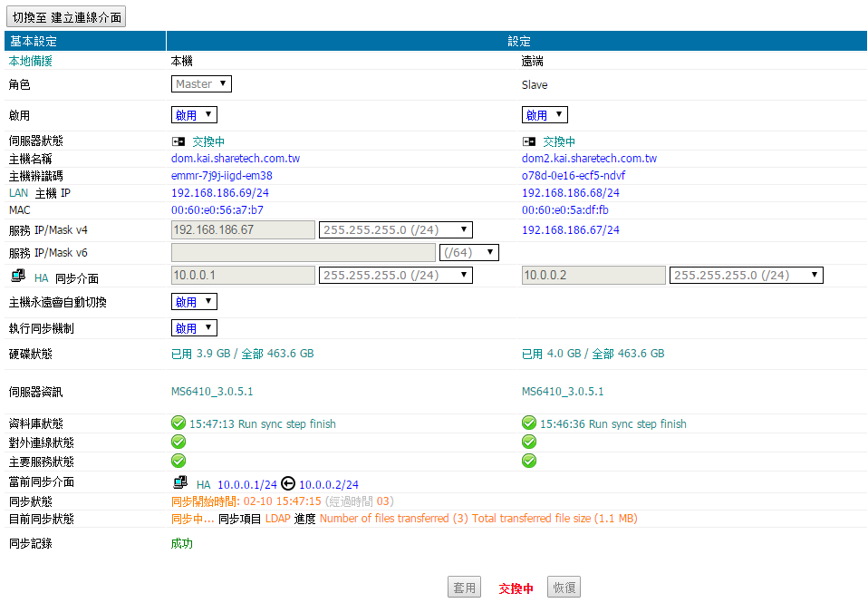Image resolution: width=868 pixels, height=603 pixels.
Task: Open the 主機永遠會自動切換 dropdown
Action: click(x=194, y=302)
